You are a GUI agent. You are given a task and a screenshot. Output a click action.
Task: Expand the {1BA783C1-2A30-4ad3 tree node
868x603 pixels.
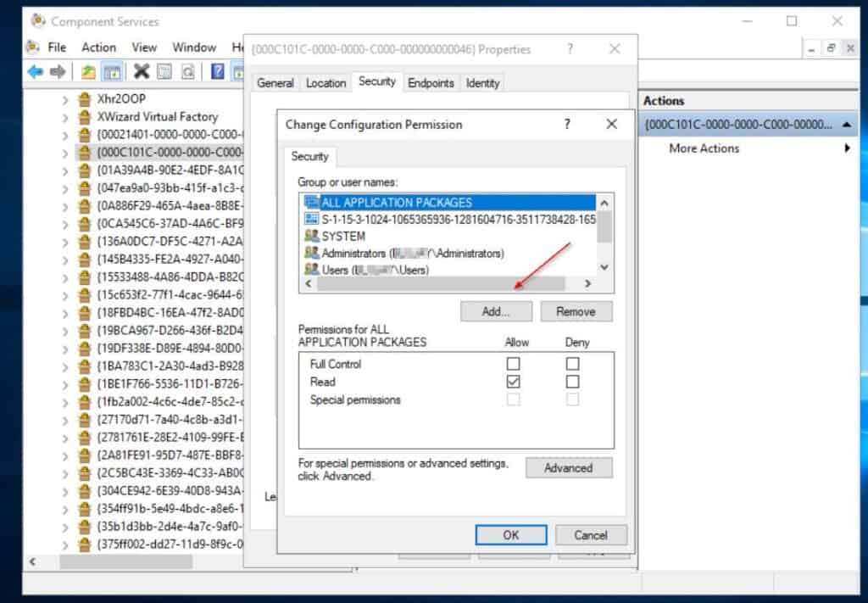[65, 366]
